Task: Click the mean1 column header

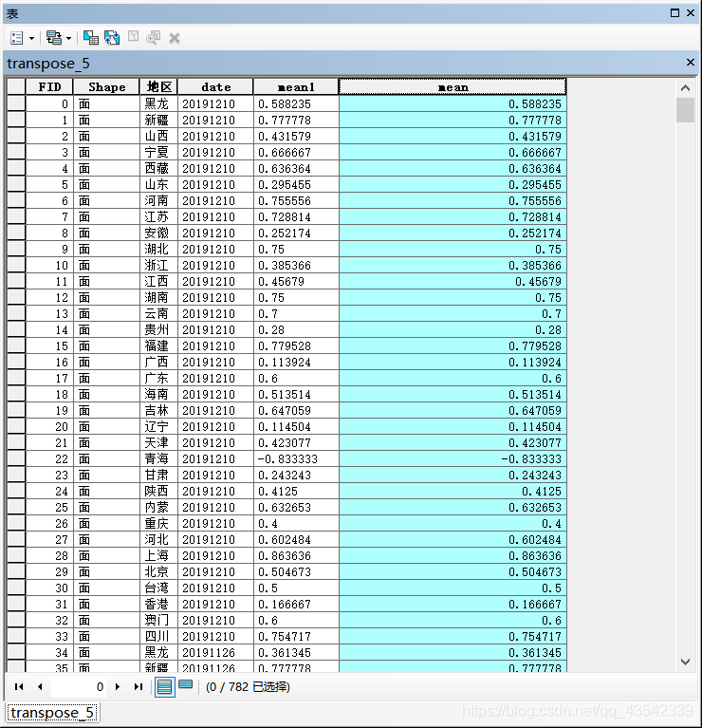Action: click(296, 86)
